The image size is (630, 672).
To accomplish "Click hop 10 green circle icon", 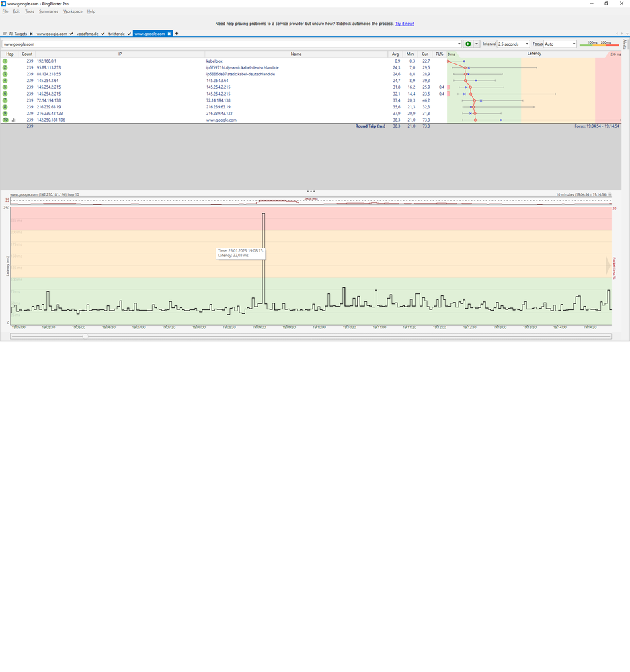I will [x=5, y=120].
